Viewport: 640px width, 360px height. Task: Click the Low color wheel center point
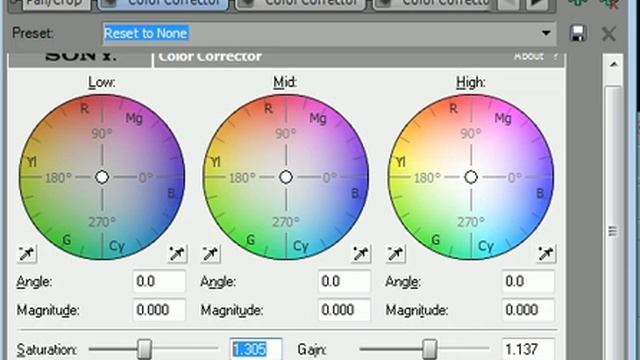[x=102, y=177]
